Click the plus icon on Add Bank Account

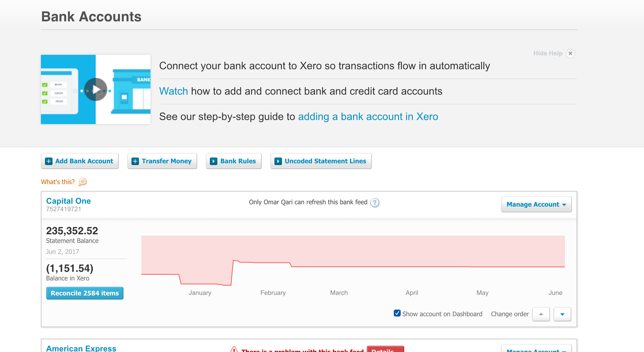click(x=49, y=161)
